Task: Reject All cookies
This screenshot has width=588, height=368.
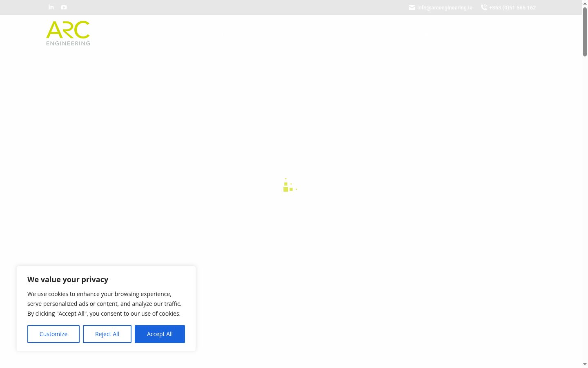Action: [x=107, y=334]
